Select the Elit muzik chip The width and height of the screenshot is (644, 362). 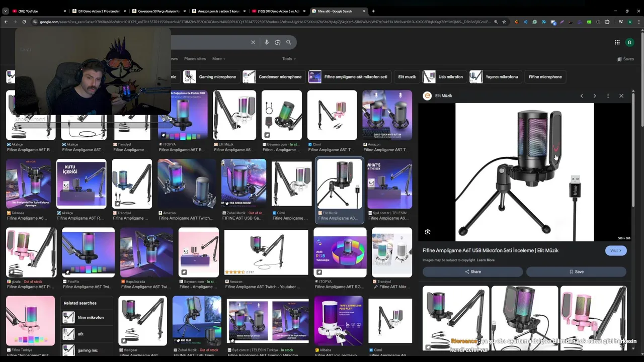407,77
